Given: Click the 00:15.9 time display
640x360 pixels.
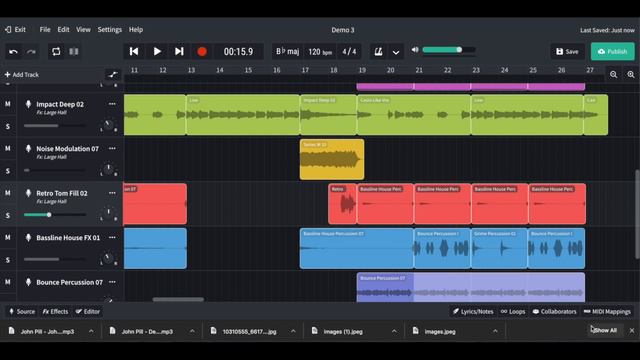Looking at the screenshot, I should pyautogui.click(x=238, y=52).
